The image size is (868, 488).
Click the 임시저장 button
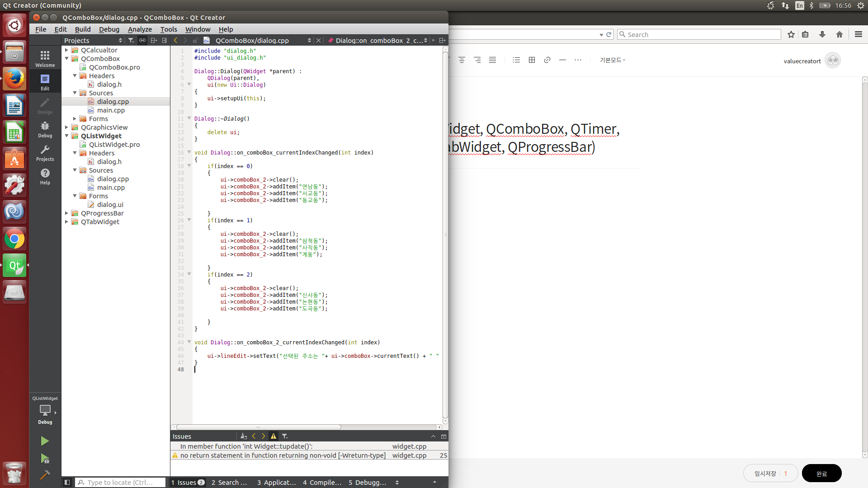pos(765,473)
